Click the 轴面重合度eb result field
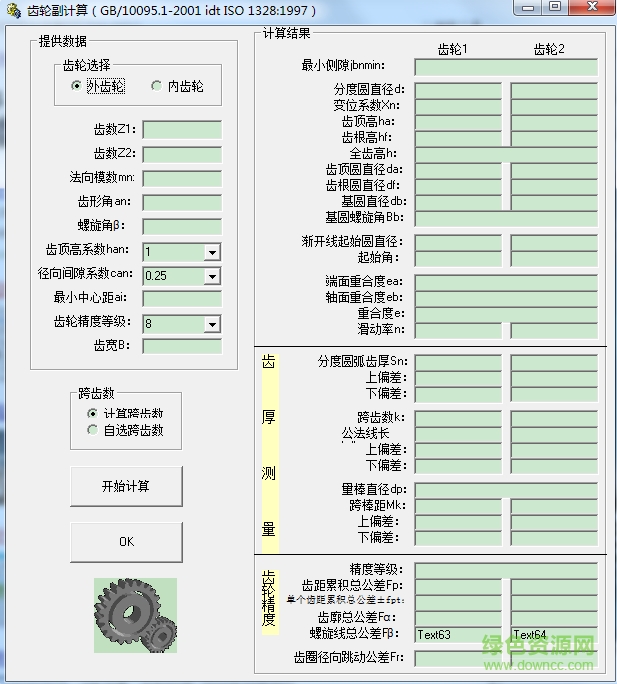The height and width of the screenshot is (684, 617). 506,298
